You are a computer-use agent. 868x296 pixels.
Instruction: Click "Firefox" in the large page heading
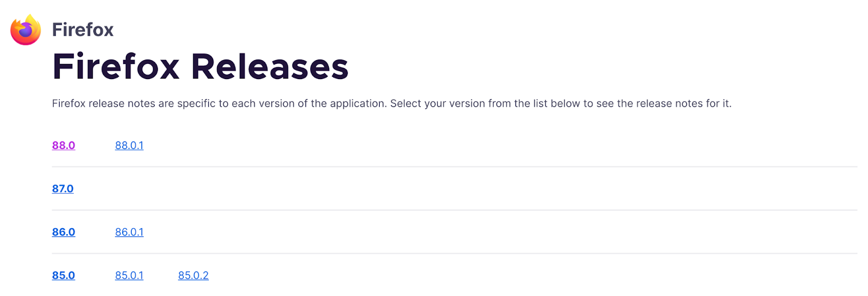116,67
